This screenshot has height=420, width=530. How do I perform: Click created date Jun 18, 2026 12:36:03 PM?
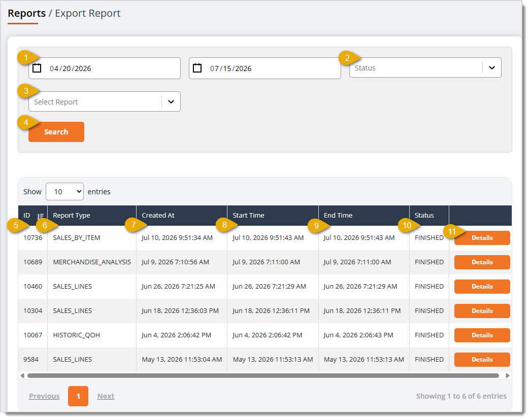pos(180,310)
